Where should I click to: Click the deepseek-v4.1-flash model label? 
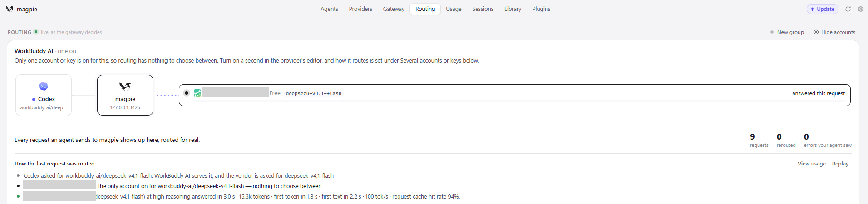pyautogui.click(x=314, y=93)
